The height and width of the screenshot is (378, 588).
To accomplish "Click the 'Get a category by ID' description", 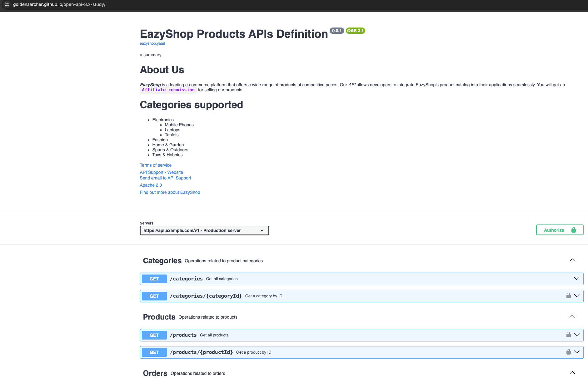I will pyautogui.click(x=264, y=296).
